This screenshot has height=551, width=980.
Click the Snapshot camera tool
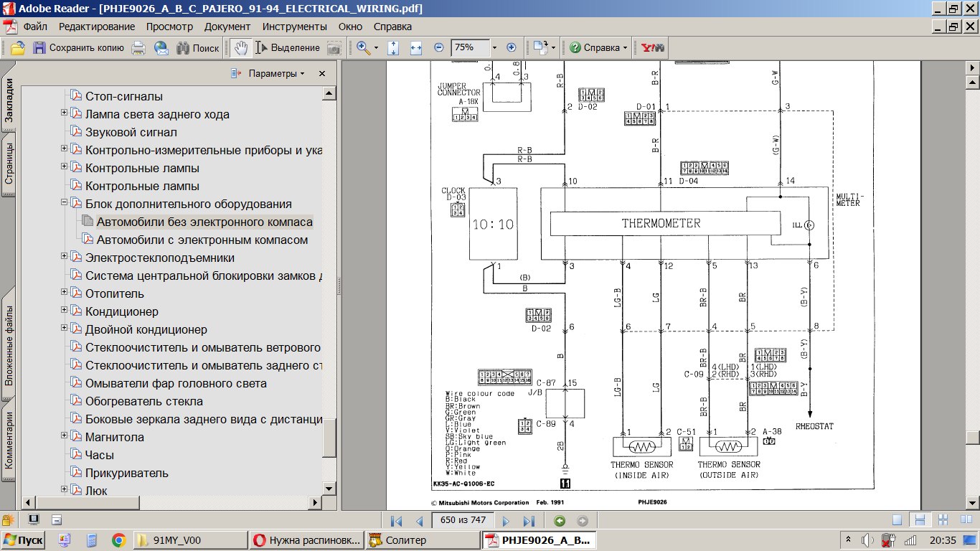pyautogui.click(x=334, y=48)
